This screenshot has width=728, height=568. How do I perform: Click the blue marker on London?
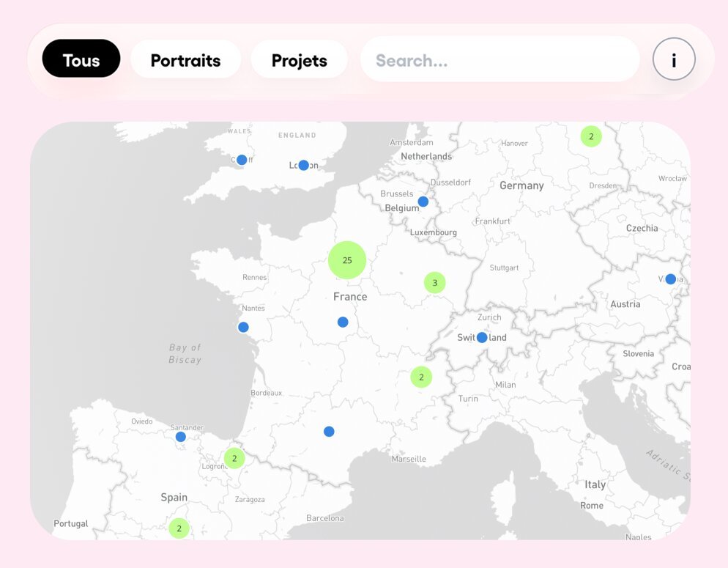tap(303, 165)
